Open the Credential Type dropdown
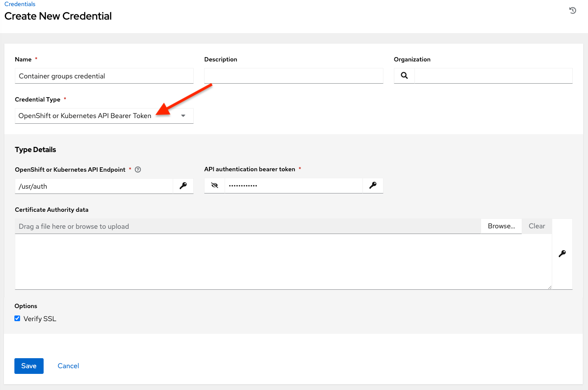Viewport: 588px width, 390px height. 182,115
